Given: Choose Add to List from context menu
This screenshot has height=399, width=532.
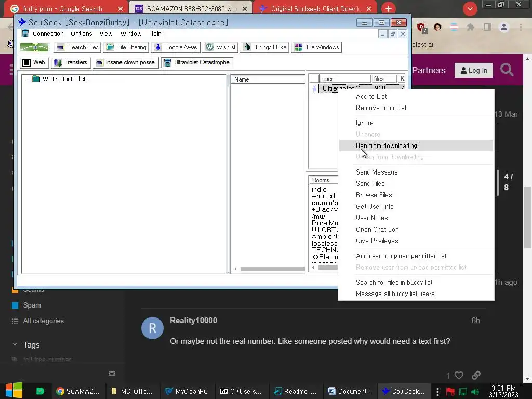Looking at the screenshot, I should click(416, 96).
